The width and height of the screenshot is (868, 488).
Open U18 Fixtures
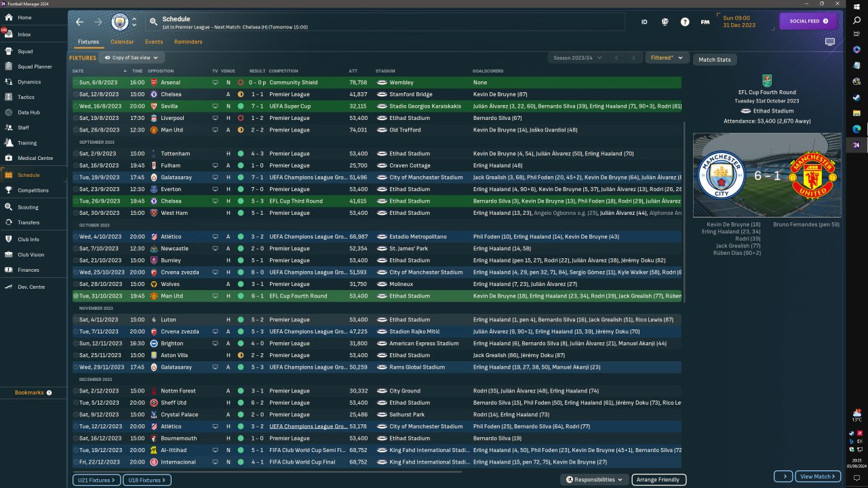(147, 480)
